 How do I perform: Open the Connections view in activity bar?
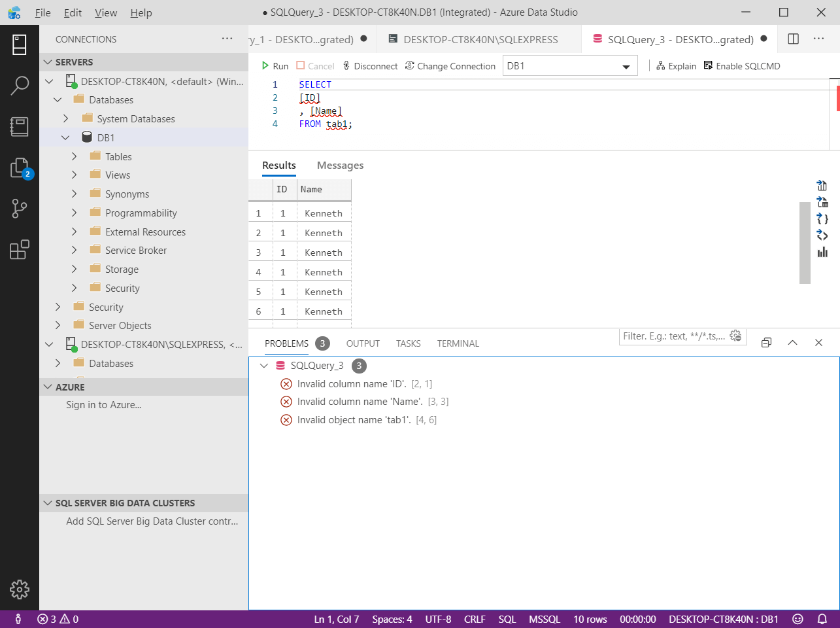point(20,44)
